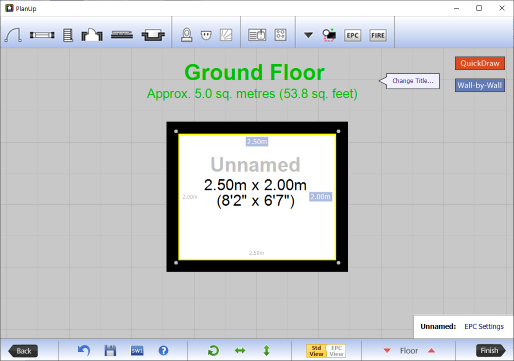Go down a floor with red arrow
The height and width of the screenshot is (361, 514).
point(387,351)
